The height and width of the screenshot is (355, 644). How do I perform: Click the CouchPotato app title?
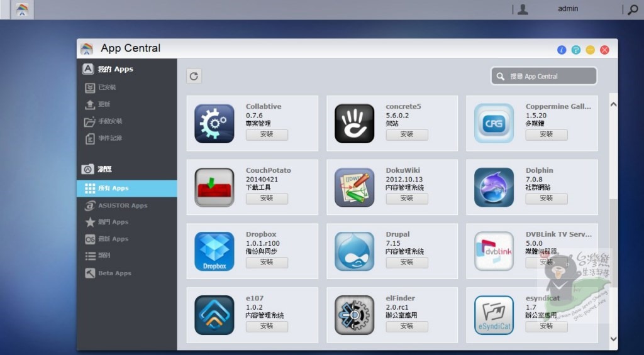(269, 170)
